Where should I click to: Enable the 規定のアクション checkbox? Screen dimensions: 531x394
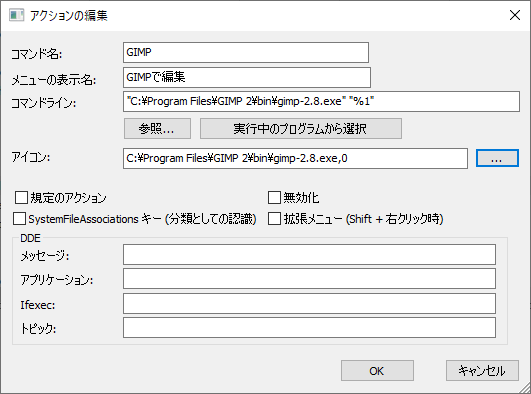pos(21,198)
